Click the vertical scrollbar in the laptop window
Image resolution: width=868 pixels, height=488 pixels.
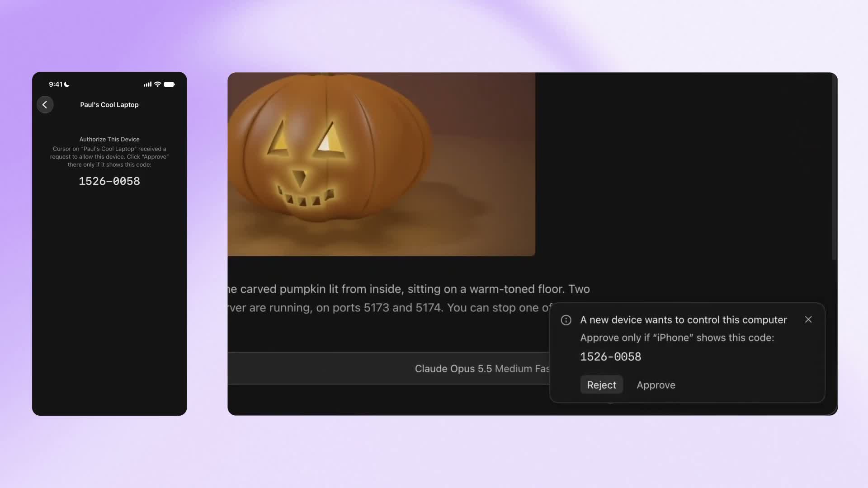click(834, 166)
